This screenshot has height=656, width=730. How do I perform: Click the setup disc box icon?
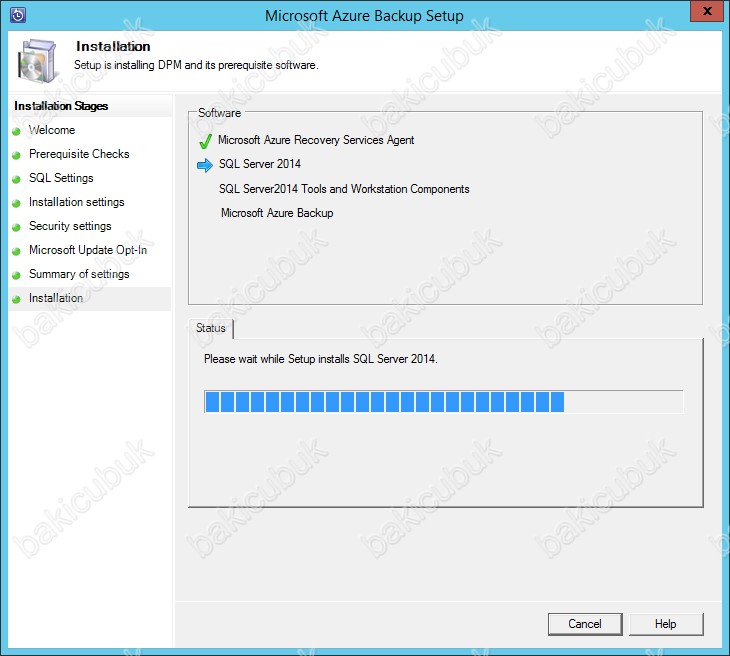coord(39,61)
